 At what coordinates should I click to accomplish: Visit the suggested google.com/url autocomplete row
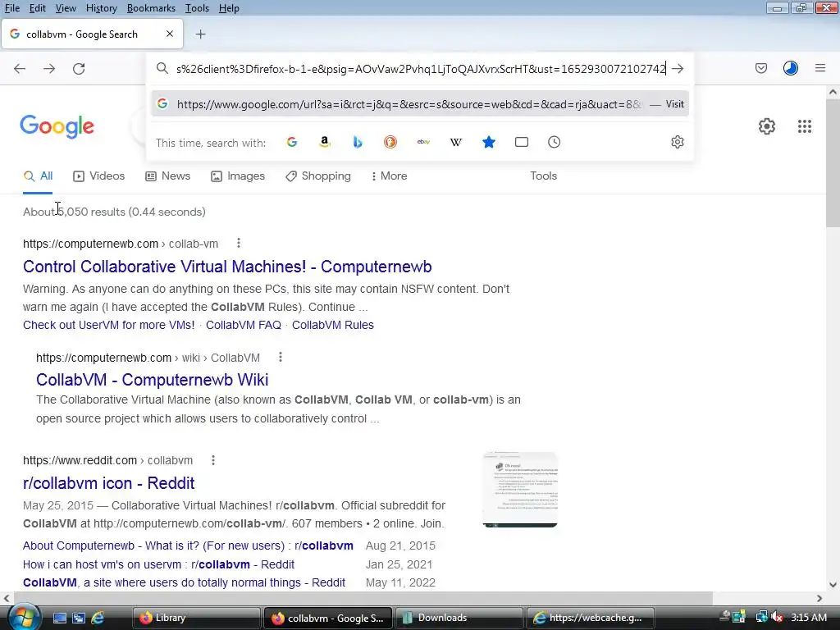(420, 104)
